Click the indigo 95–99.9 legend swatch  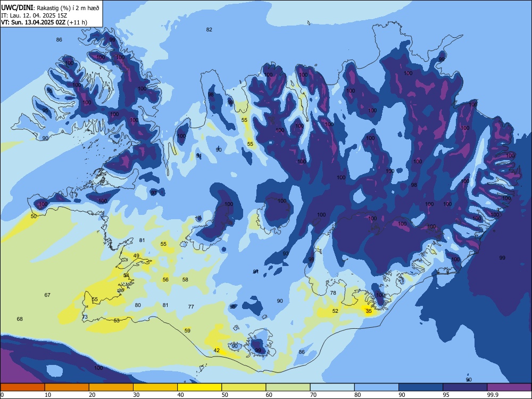[x=465, y=387]
